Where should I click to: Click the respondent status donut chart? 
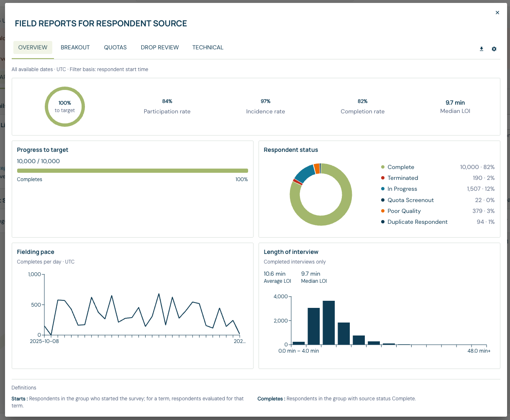[321, 195]
